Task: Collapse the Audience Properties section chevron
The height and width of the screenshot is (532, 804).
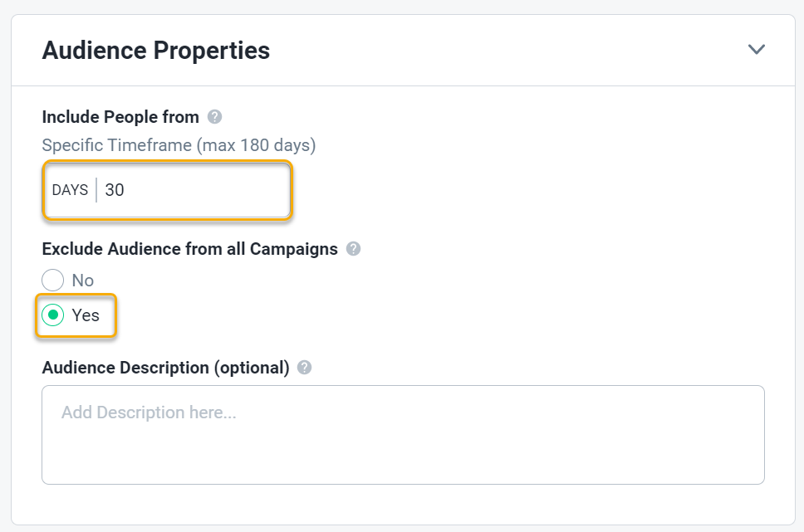Action: coord(756,50)
